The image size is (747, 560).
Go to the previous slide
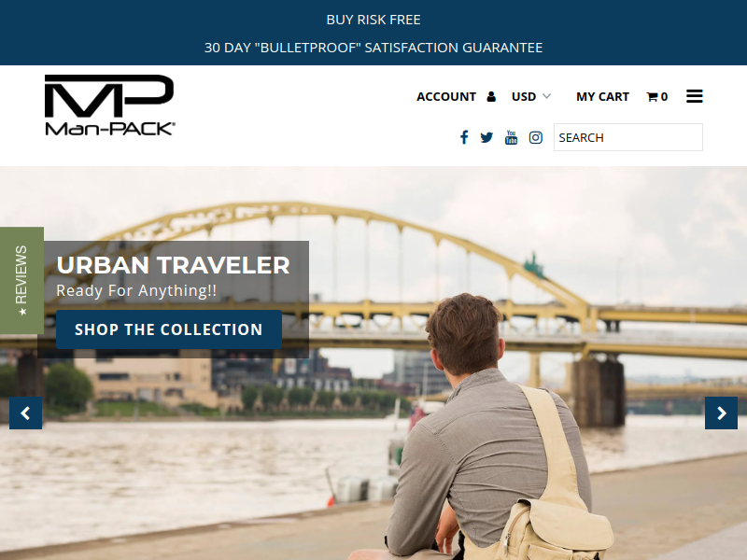(x=26, y=413)
